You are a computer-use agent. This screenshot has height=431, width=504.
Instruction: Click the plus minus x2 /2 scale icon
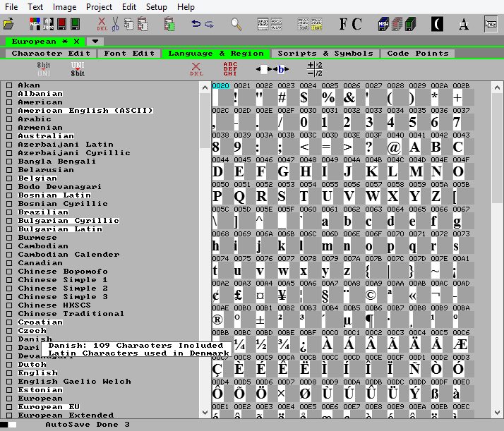click(315, 69)
